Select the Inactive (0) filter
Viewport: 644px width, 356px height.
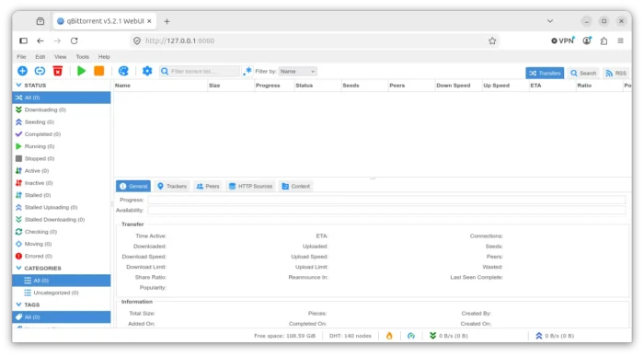(x=62, y=183)
